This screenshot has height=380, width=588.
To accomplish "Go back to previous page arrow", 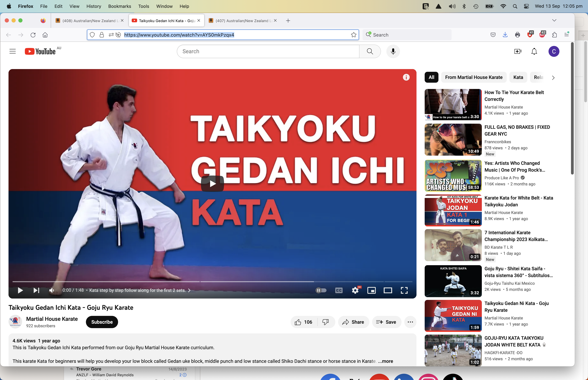I will [x=9, y=35].
